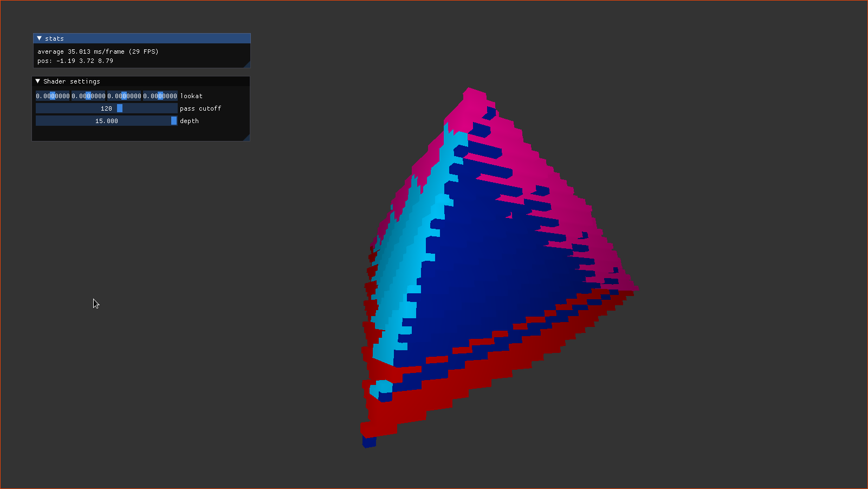Viewport: 868px width, 489px height.
Task: Click the pos coordinates readout
Action: [x=75, y=61]
